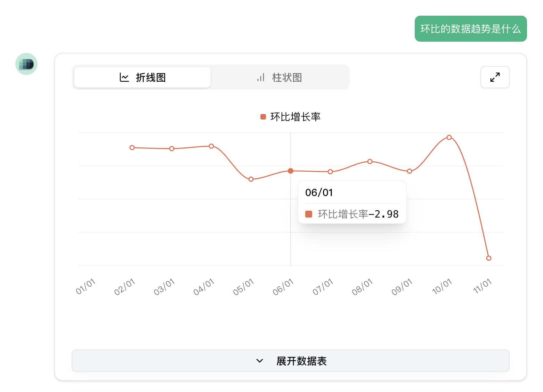Click the bar chart icon in tab
The height and width of the screenshot is (392, 543).
(261, 77)
